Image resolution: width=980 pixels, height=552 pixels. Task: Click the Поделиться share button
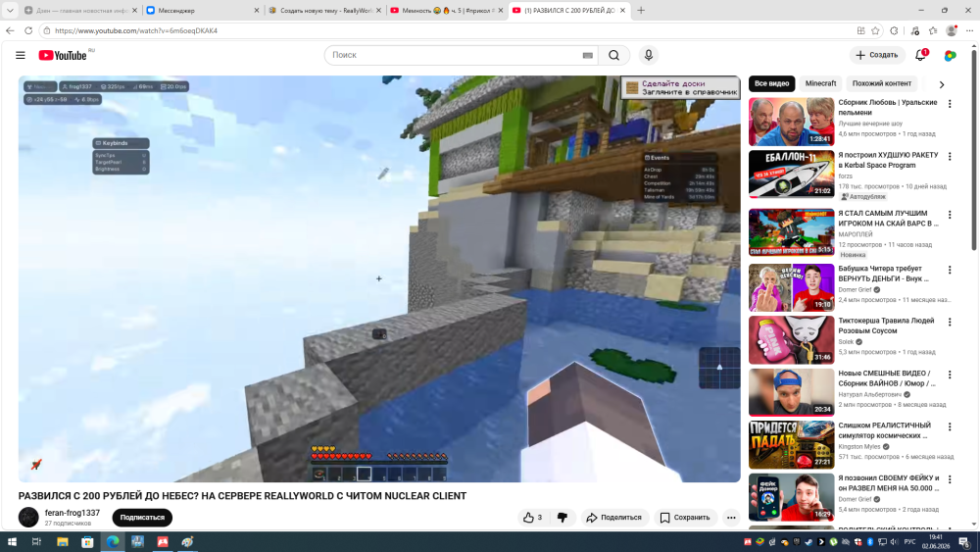613,517
